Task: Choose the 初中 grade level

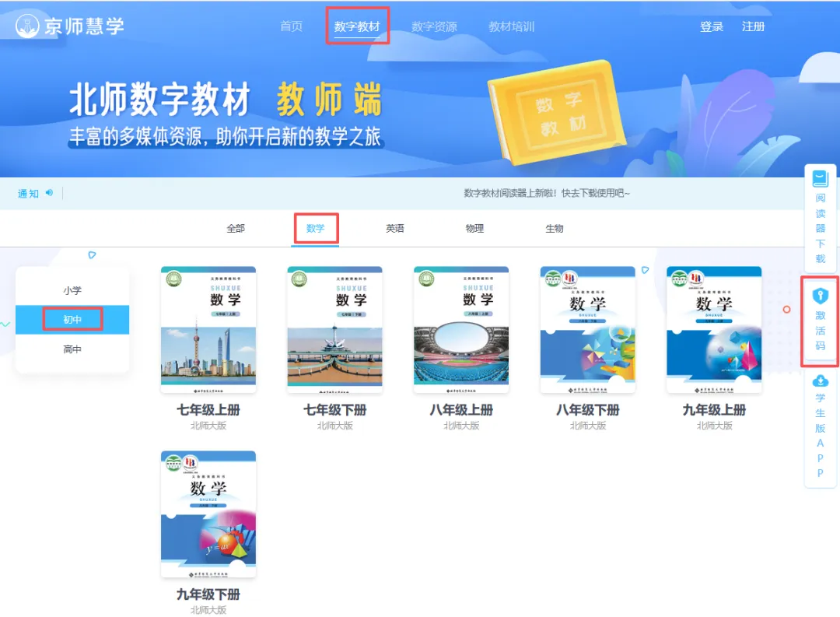Action: (x=72, y=320)
